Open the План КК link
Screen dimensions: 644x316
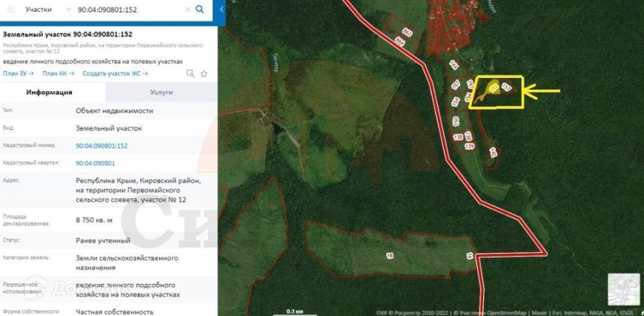click(x=59, y=74)
